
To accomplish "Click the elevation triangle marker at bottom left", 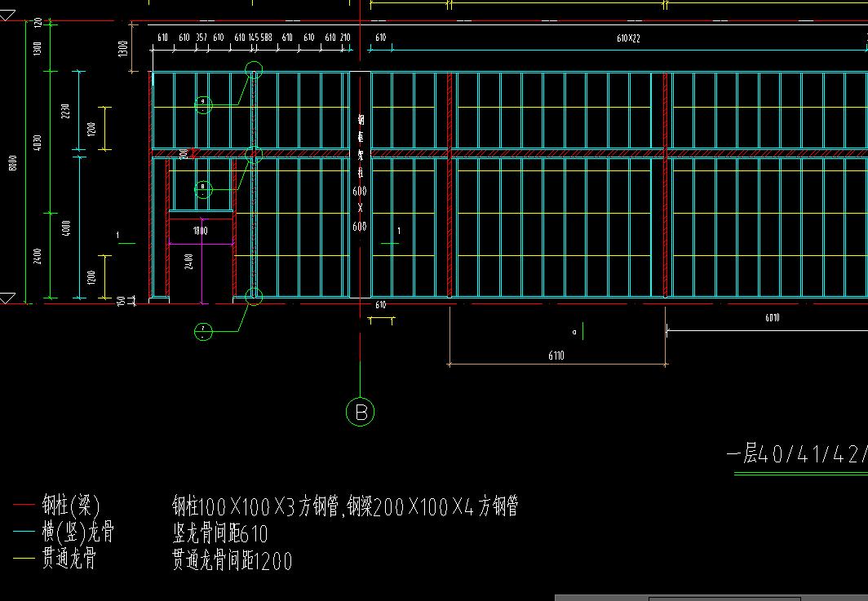I will (x=7, y=298).
